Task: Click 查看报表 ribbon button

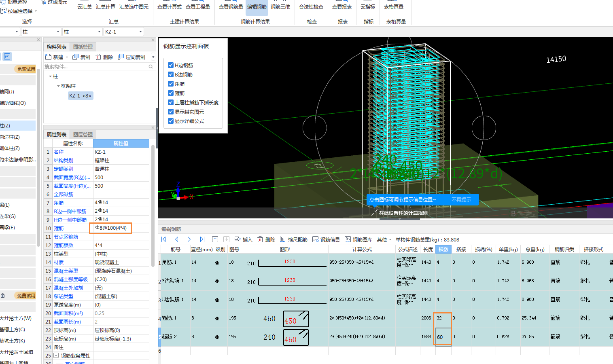Action: click(x=342, y=5)
